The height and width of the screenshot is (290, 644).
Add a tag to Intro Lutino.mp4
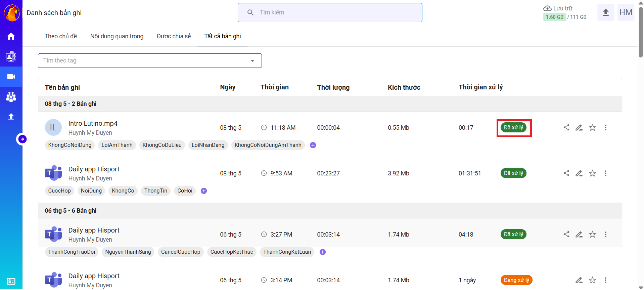313,145
